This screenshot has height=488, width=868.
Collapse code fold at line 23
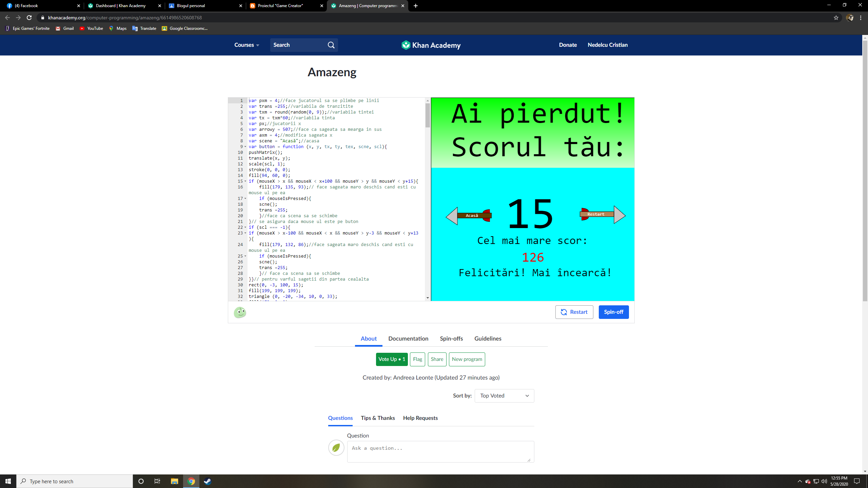click(x=245, y=233)
